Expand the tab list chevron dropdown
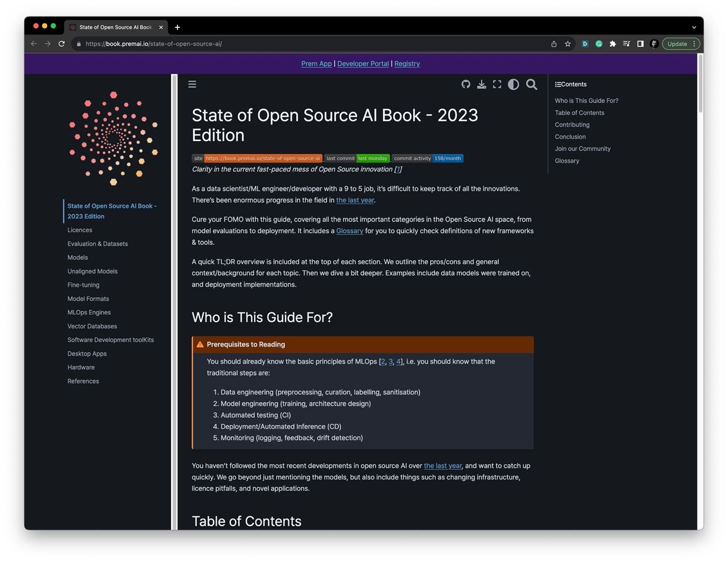The height and width of the screenshot is (562, 728). click(x=694, y=27)
